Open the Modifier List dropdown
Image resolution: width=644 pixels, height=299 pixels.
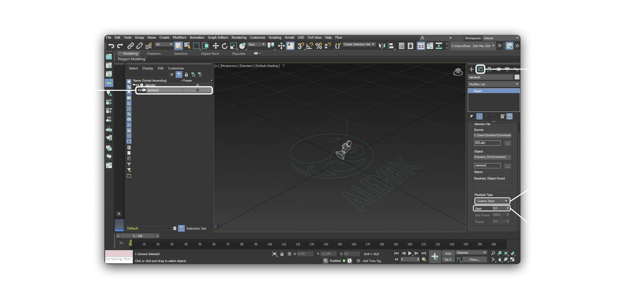coord(494,84)
